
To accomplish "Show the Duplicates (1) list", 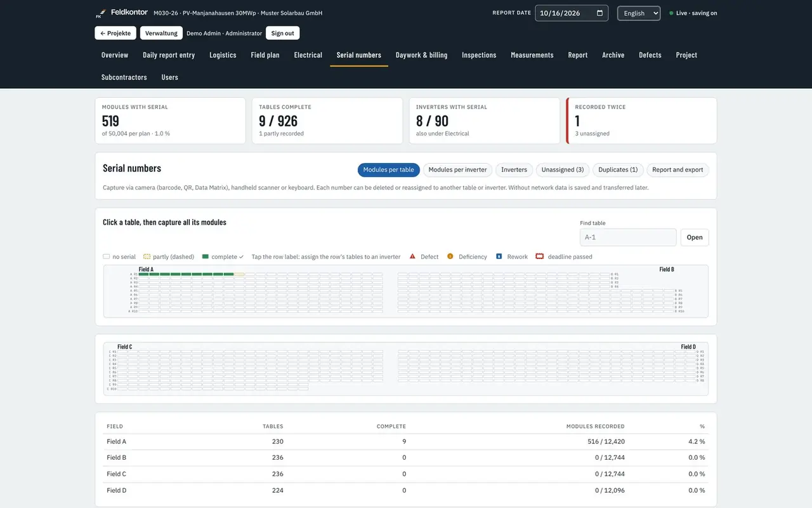I will point(618,170).
